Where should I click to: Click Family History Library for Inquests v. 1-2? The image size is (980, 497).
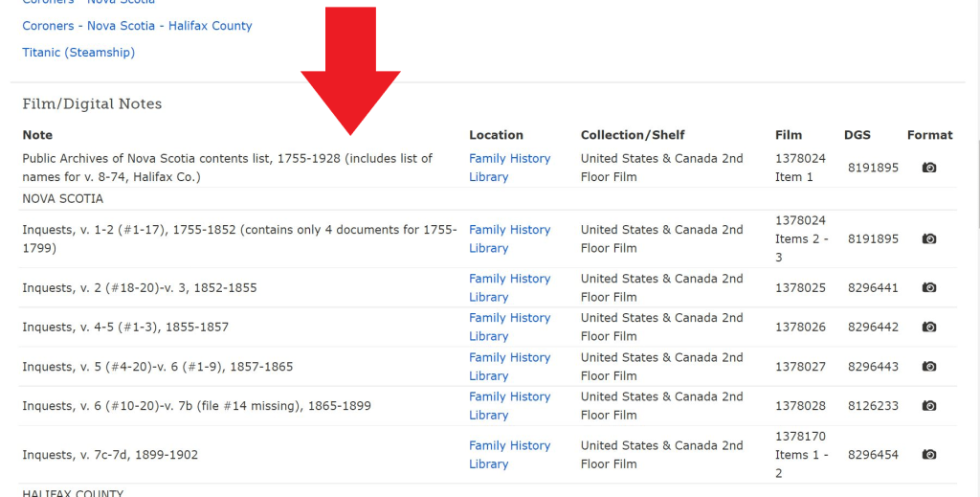[x=509, y=238]
